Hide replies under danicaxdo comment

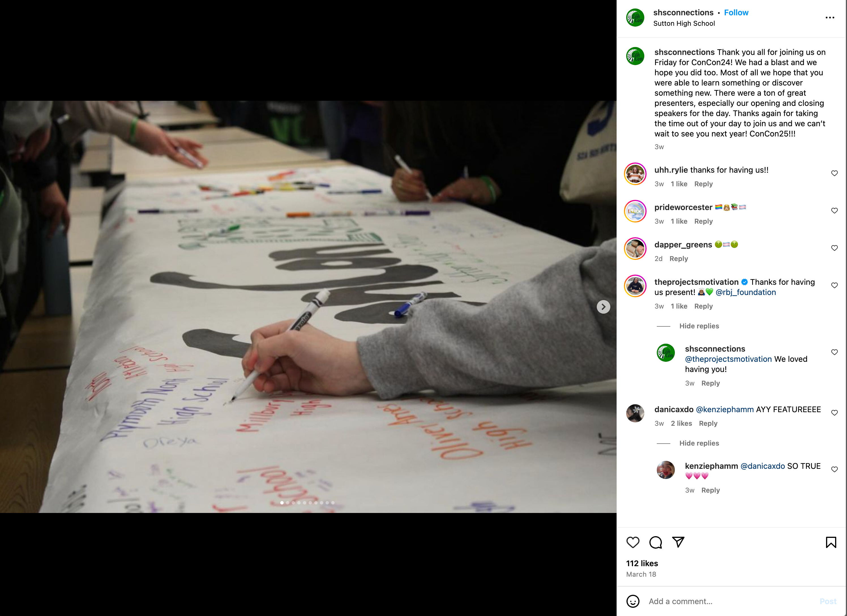pyautogui.click(x=699, y=443)
